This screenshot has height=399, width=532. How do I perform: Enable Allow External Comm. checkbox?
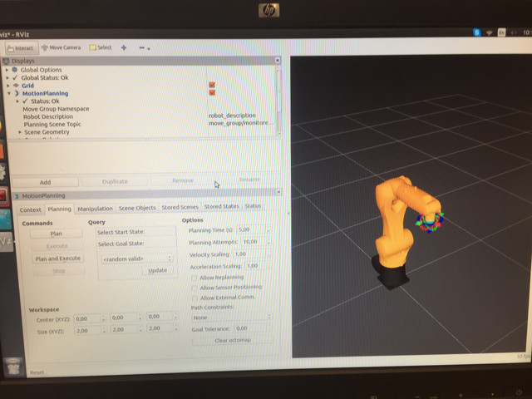pyautogui.click(x=195, y=298)
